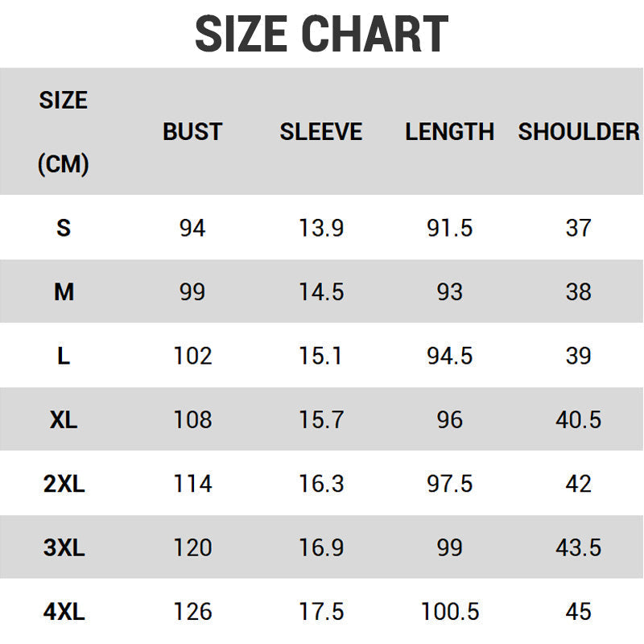Screen dimensions: 644x644
Task: Click the 2XL size row label
Action: (64, 484)
